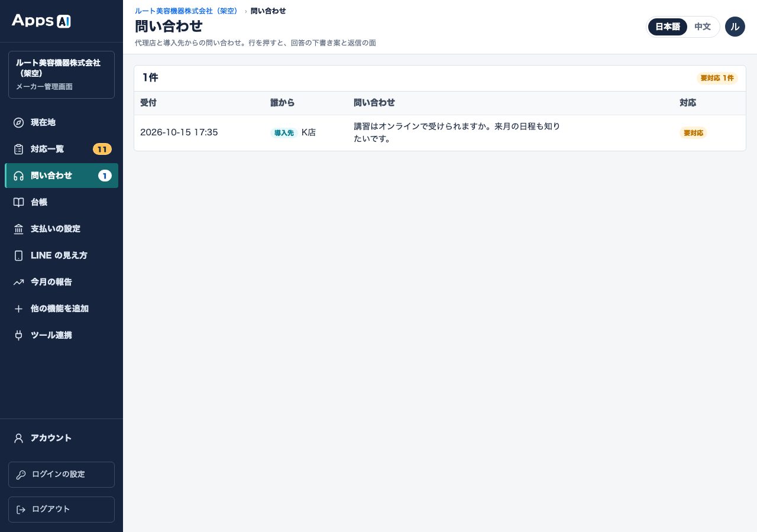Click the exit icon in ログアウト

pos(21,509)
